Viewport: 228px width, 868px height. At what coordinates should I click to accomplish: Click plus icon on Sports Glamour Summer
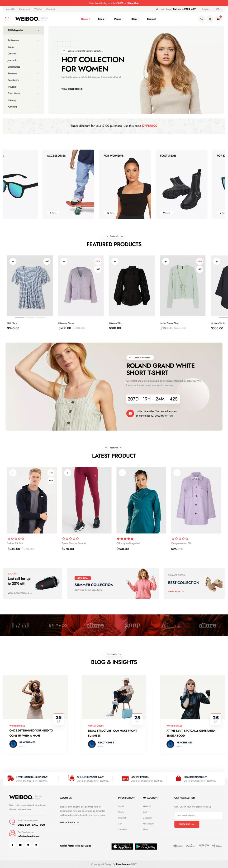67,473
